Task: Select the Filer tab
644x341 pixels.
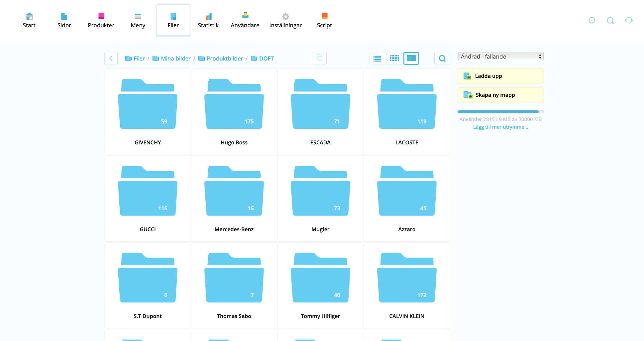Action: click(x=173, y=20)
